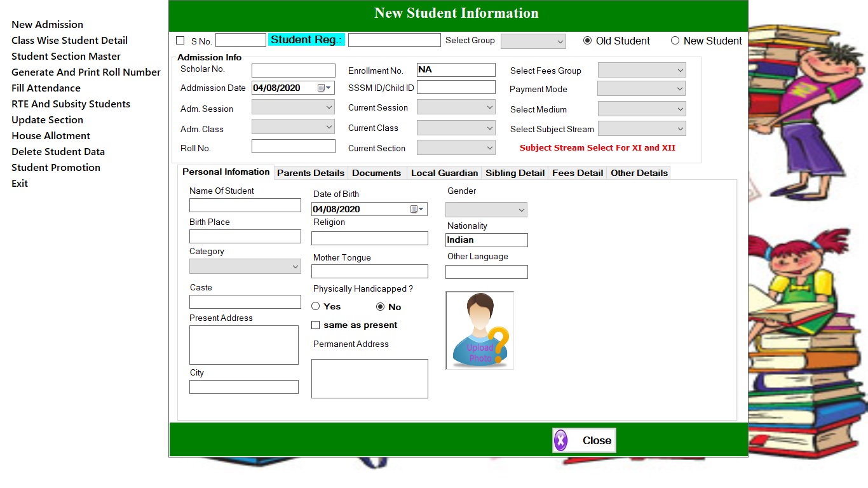868x488 pixels.
Task: Click the Upload Photo placeholder icon
Action: tap(479, 330)
